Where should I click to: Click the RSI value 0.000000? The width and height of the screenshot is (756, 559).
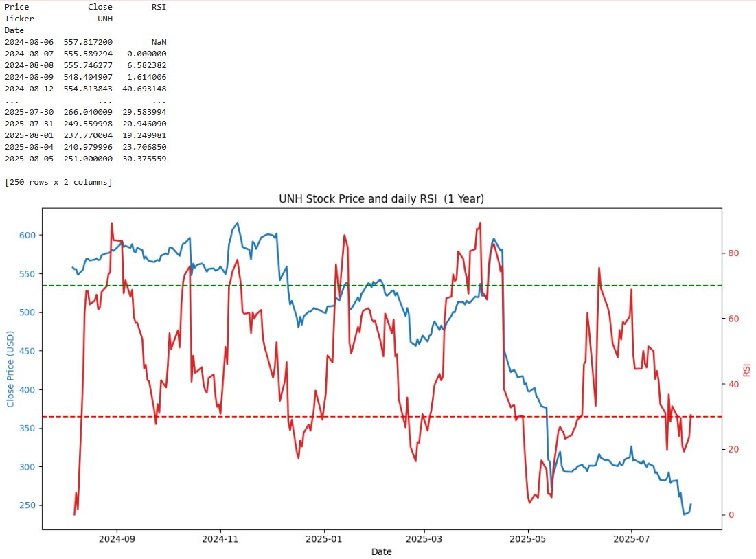pyautogui.click(x=147, y=54)
